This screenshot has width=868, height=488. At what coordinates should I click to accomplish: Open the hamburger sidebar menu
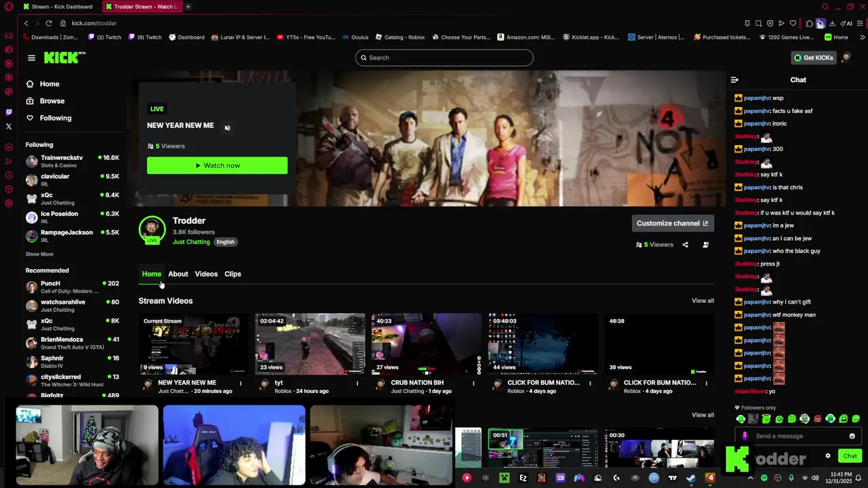coord(31,58)
